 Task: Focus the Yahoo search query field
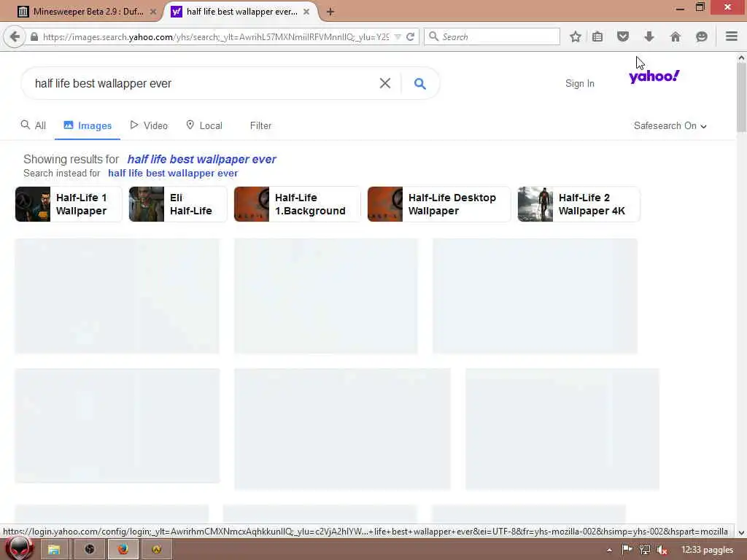point(205,84)
